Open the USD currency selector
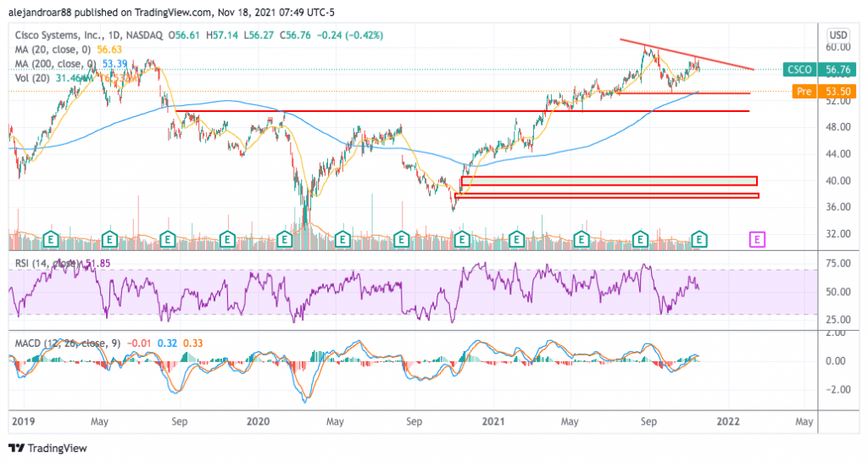The image size is (868, 463). click(x=838, y=35)
